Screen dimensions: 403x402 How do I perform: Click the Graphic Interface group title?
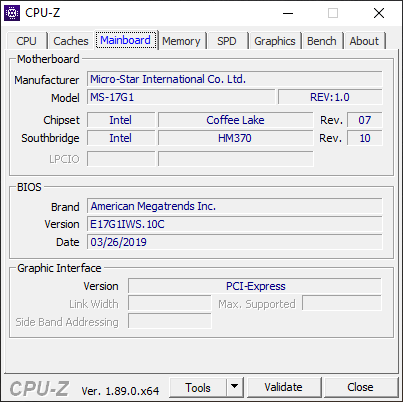59,268
